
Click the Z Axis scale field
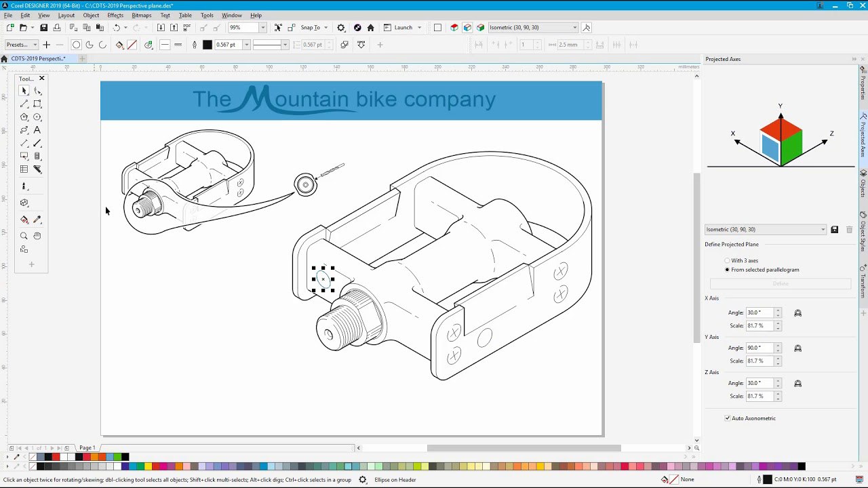pyautogui.click(x=759, y=396)
